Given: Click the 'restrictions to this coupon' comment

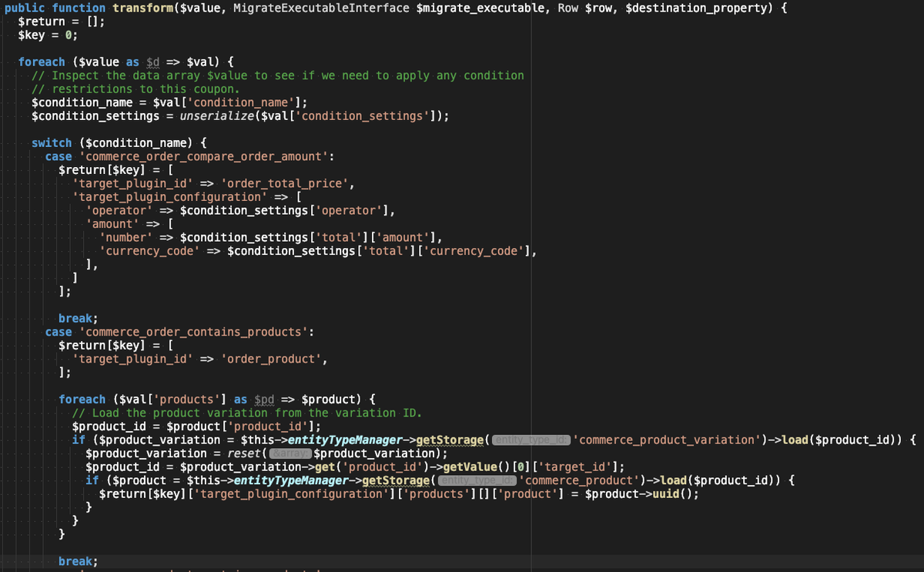Looking at the screenshot, I should (x=136, y=89).
